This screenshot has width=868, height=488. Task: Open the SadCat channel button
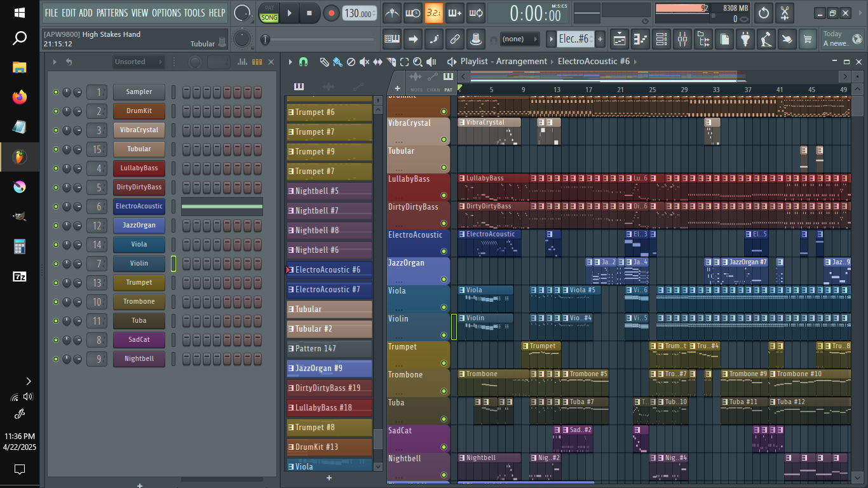pyautogui.click(x=139, y=340)
